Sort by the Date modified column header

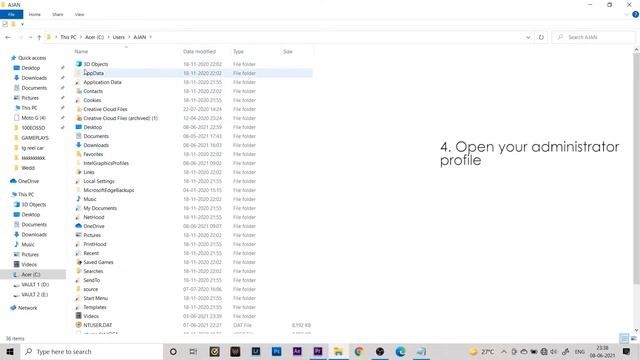199,52
